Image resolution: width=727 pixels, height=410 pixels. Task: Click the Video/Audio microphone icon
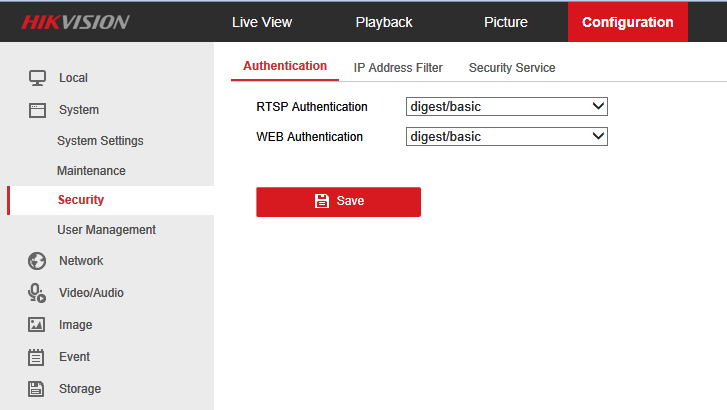[37, 293]
